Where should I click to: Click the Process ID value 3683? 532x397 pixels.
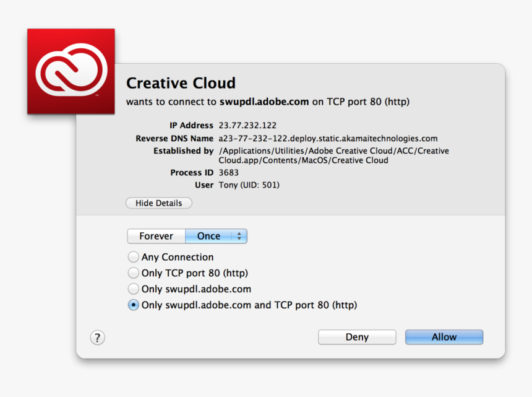point(229,173)
